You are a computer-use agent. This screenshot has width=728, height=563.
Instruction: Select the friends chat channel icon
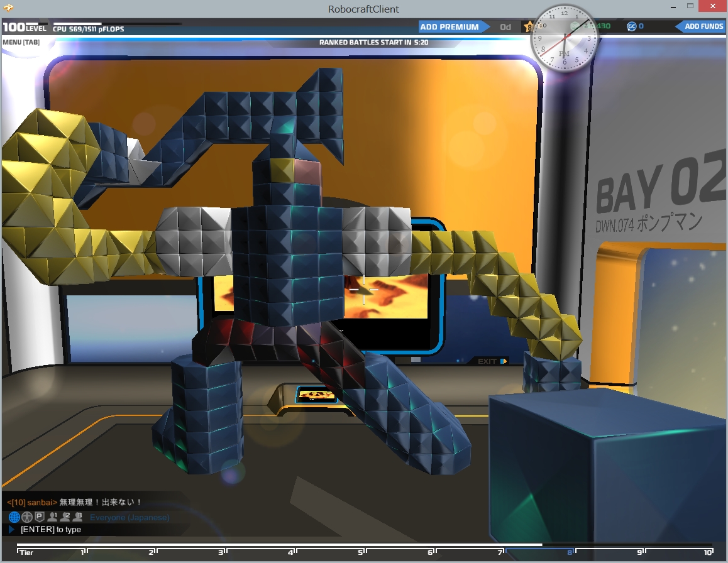27,517
